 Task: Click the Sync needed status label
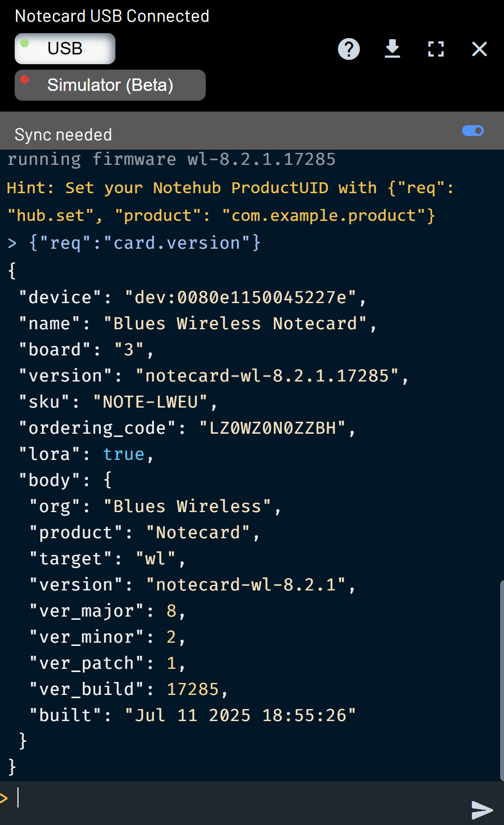coord(63,134)
